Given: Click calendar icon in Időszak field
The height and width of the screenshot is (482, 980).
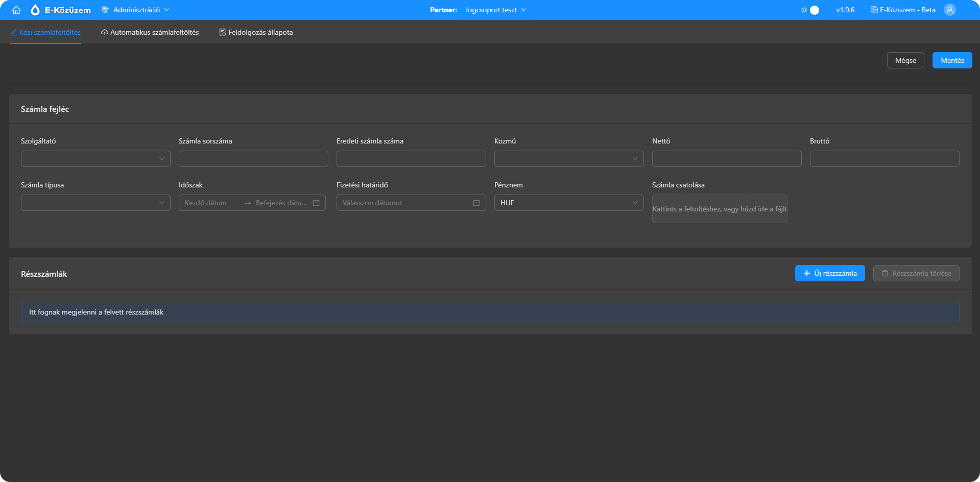Looking at the screenshot, I should 316,203.
